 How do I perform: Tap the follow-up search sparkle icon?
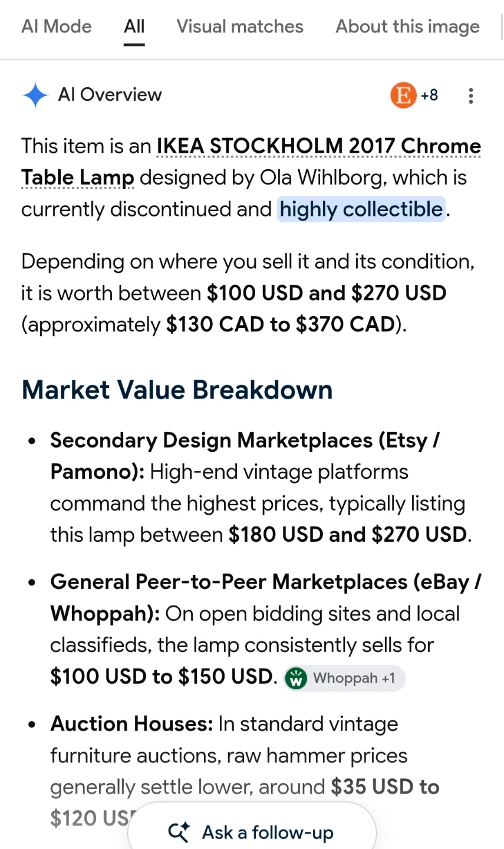[x=179, y=832]
